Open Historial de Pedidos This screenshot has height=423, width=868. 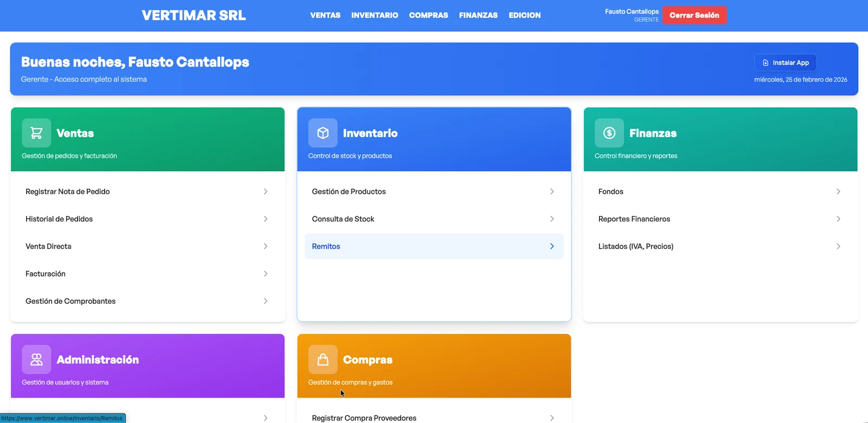point(148,219)
